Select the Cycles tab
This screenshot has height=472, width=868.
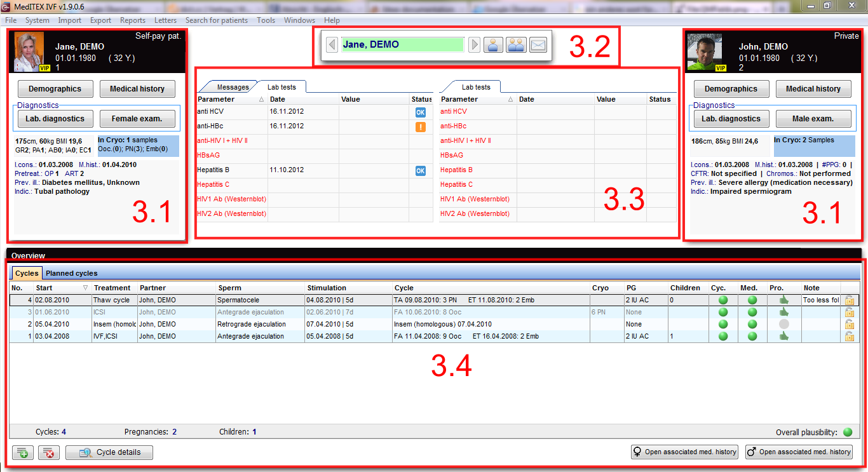[x=27, y=273]
